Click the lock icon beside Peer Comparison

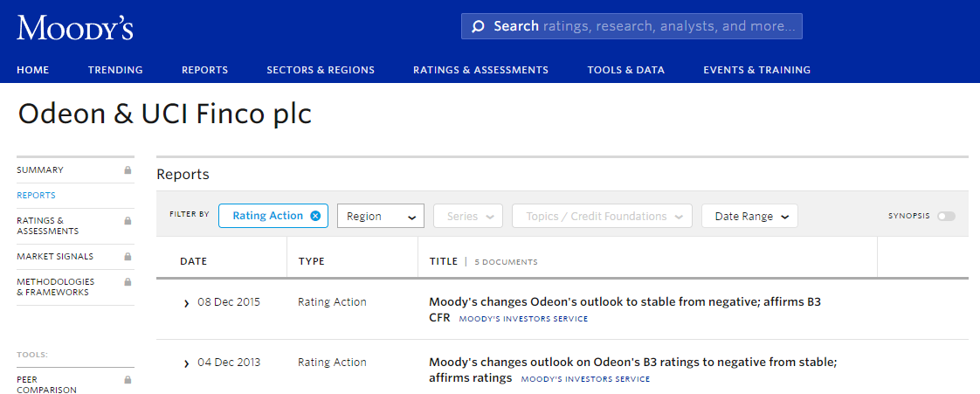pos(128,380)
